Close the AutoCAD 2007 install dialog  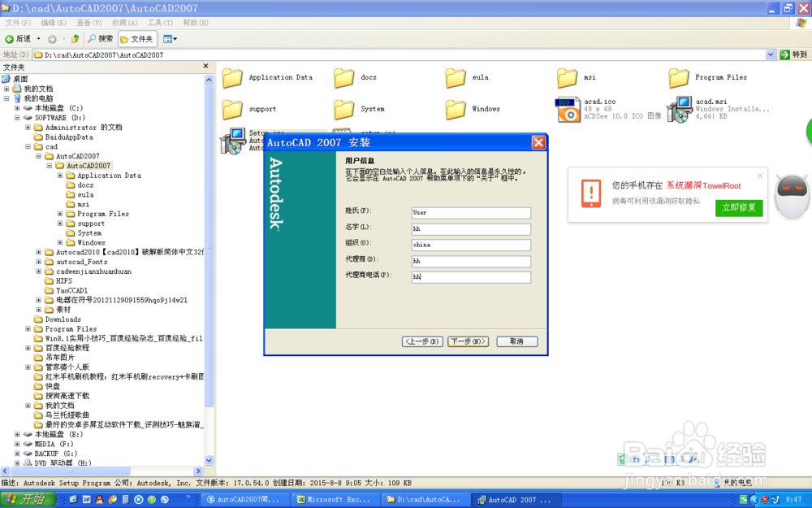click(538, 142)
